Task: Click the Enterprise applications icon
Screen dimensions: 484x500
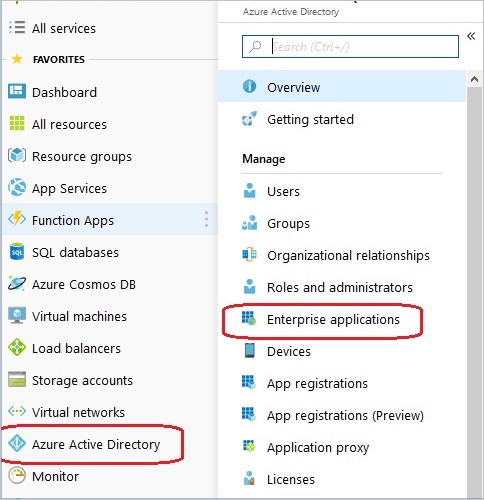Action: tap(249, 318)
